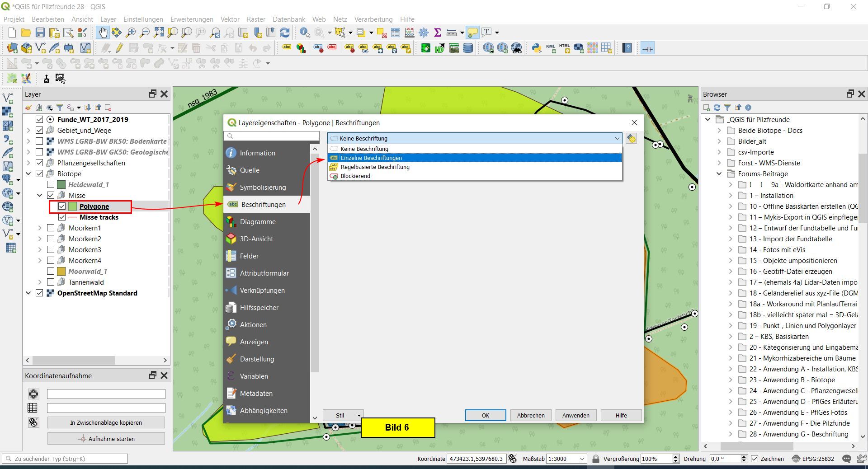Select the Pan Map hand tool
Screen dimensions: 868x469
(x=103, y=33)
